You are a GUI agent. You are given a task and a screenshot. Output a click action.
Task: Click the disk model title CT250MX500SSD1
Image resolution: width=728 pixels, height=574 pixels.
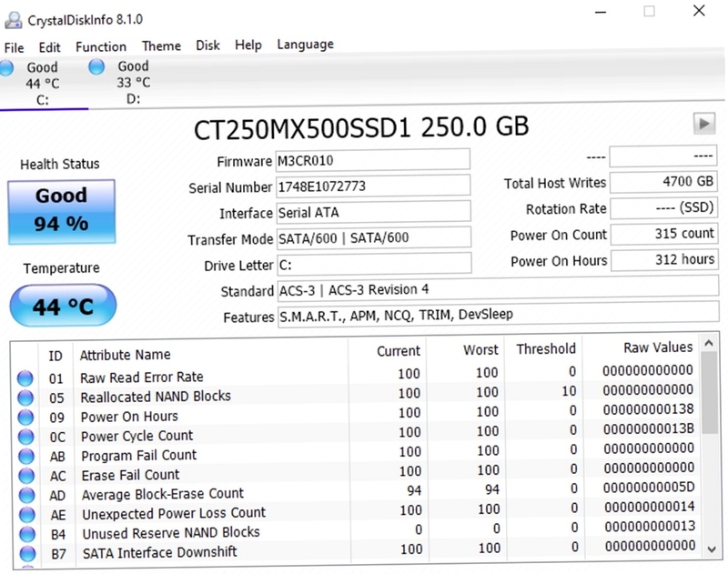point(302,129)
